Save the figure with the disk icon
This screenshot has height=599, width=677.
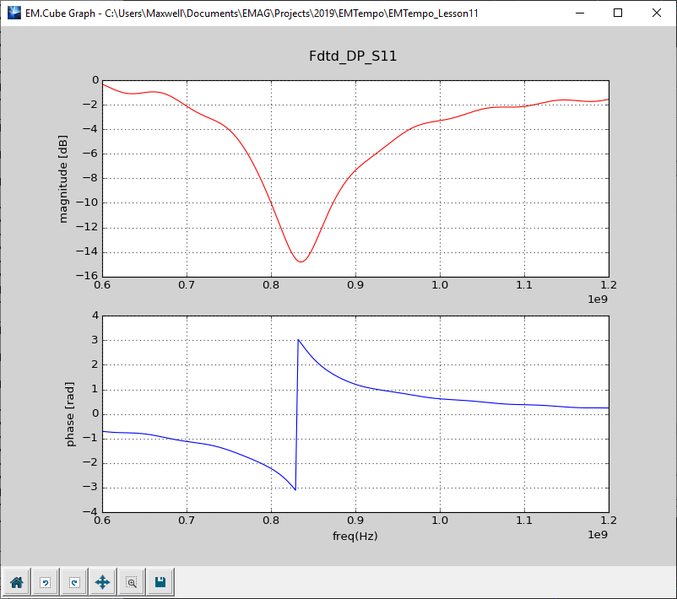(x=160, y=581)
